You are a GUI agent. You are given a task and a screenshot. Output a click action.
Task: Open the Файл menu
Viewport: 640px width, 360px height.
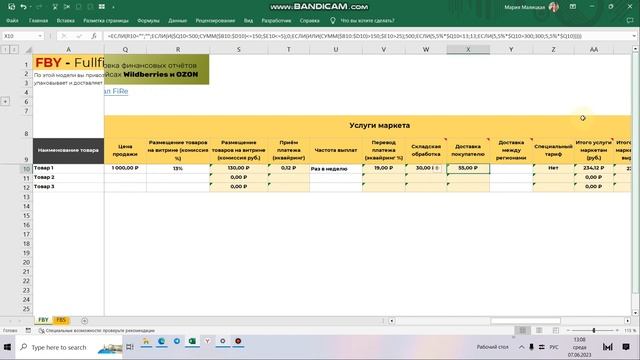(12, 20)
